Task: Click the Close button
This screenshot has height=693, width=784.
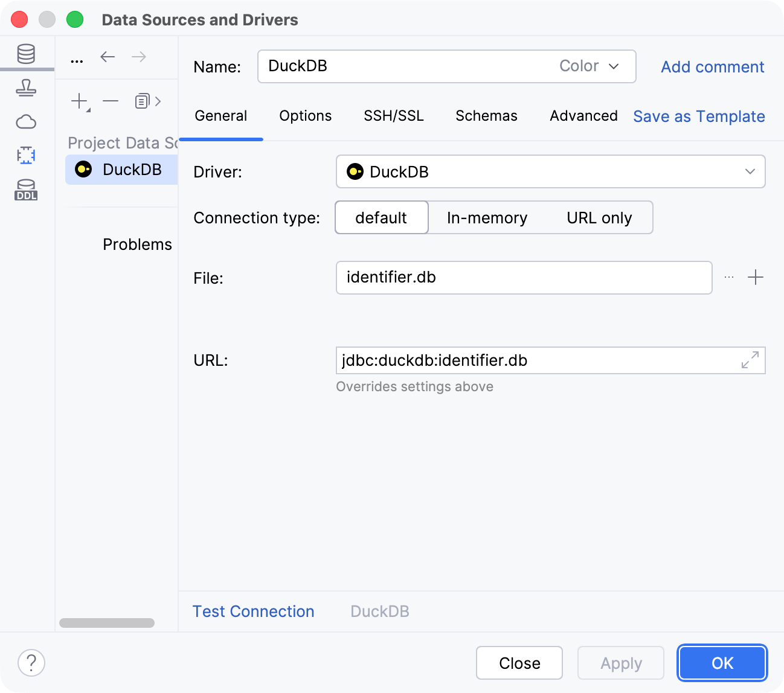Action: 519,663
